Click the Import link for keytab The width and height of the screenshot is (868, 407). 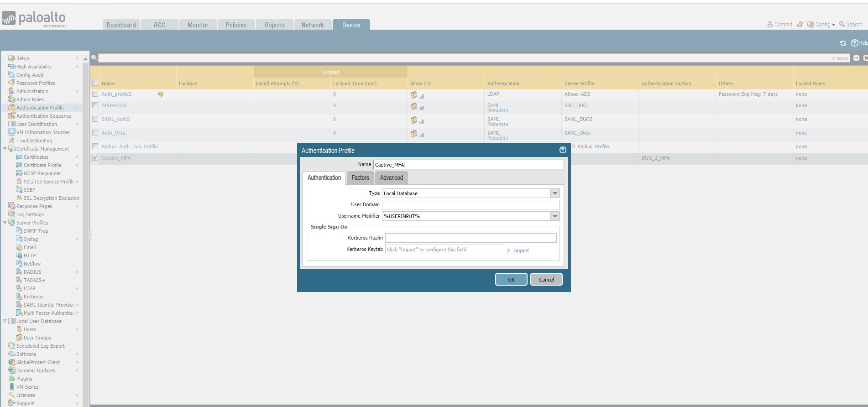[521, 250]
